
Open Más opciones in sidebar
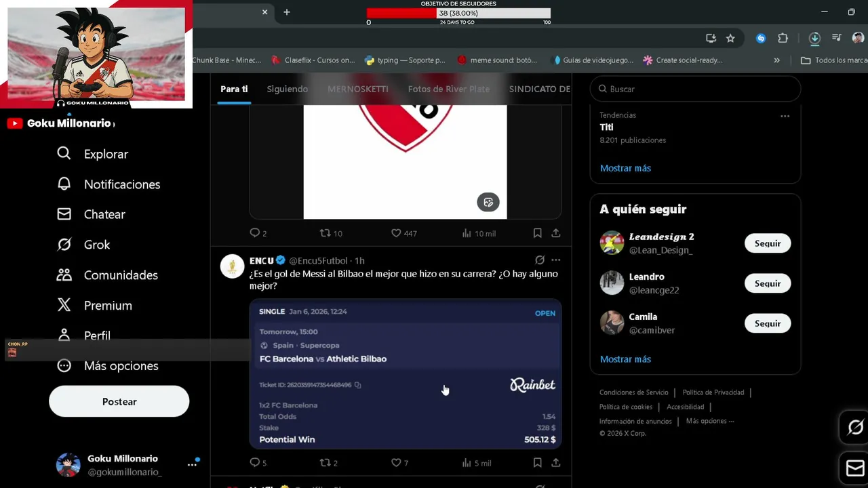(107, 366)
